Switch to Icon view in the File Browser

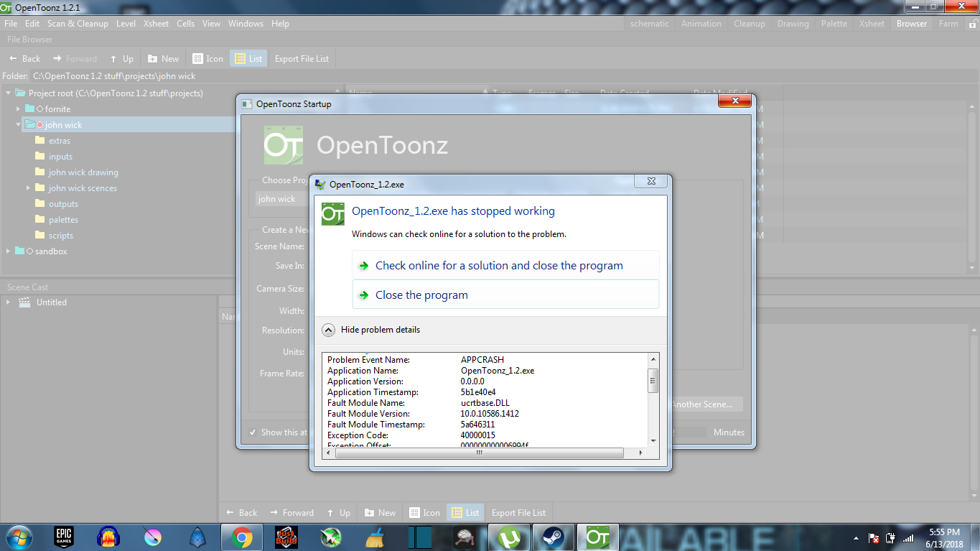[x=207, y=58]
